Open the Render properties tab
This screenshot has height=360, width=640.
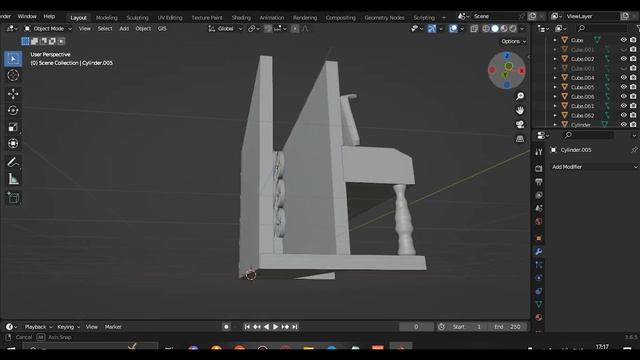[x=539, y=168]
